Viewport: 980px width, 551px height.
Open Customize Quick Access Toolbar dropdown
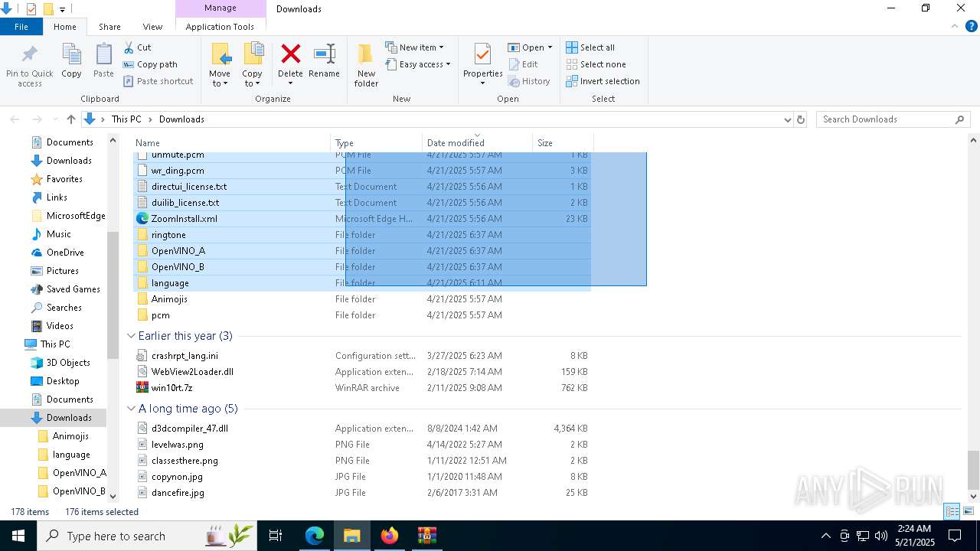click(63, 9)
